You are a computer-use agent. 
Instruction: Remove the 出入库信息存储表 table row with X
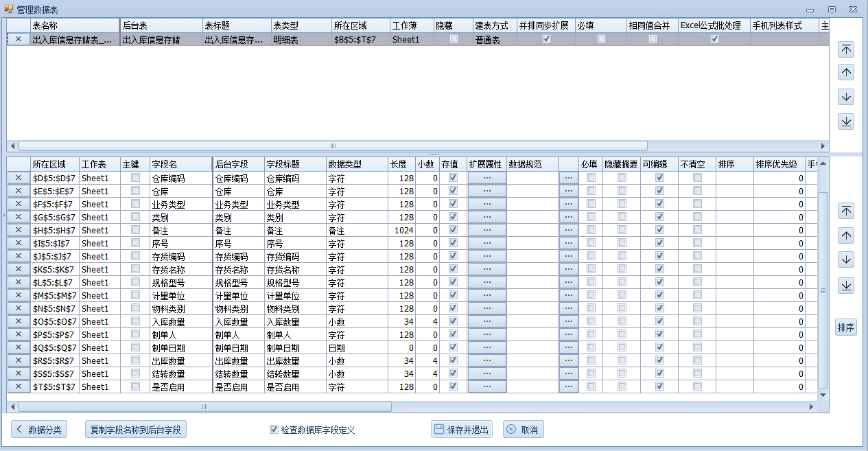(x=19, y=39)
